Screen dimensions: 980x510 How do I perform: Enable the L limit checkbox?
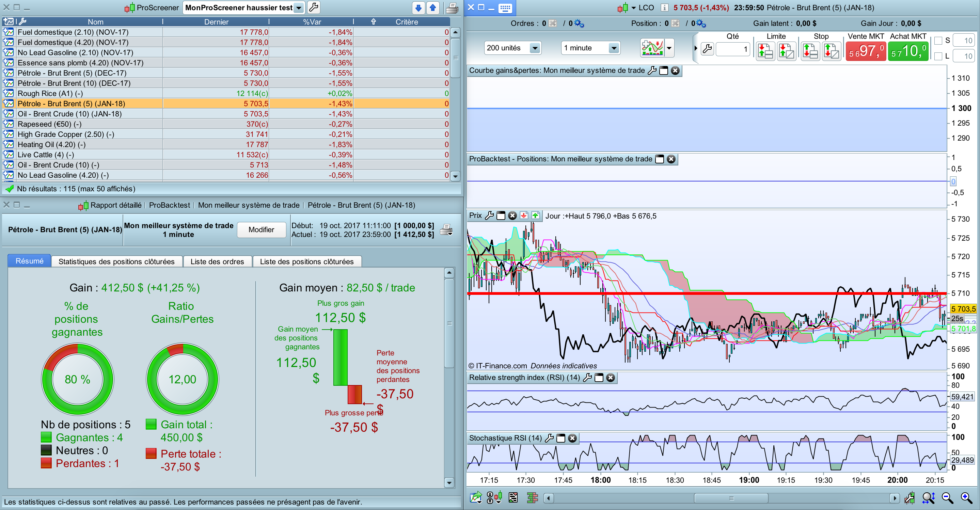coord(938,56)
